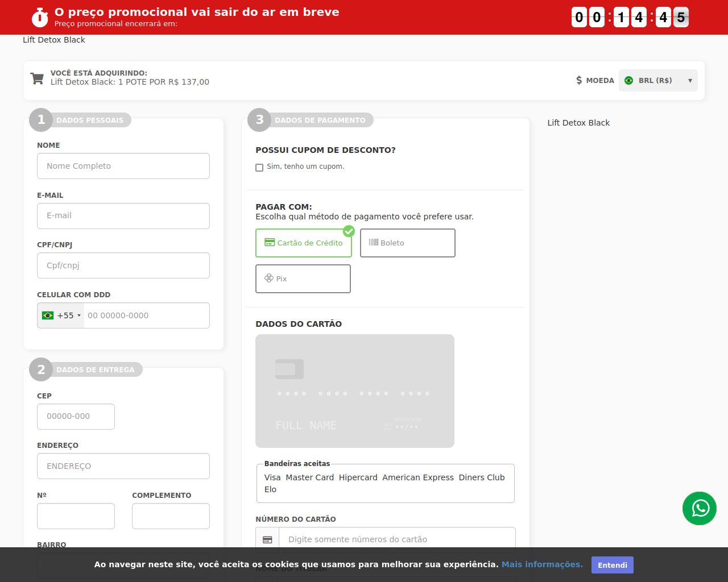Click the E-mail input field

[x=123, y=216]
